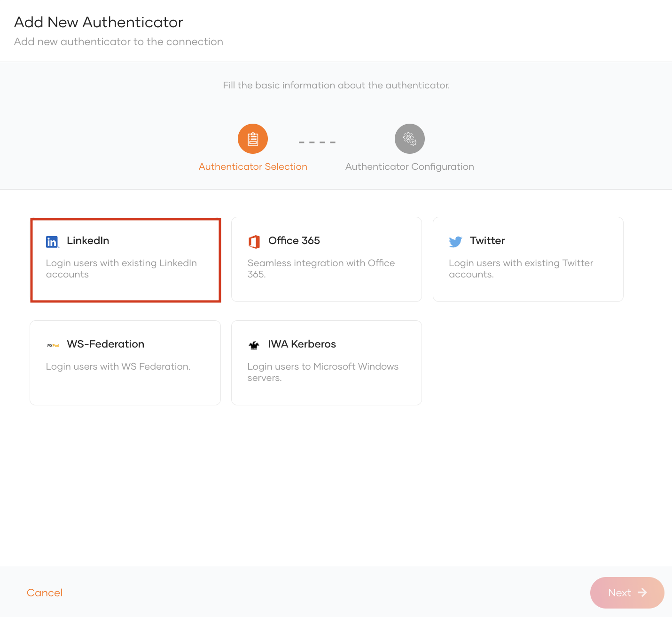
Task: Click 'Add new authenticator to the connection' subtitle
Action: tap(118, 42)
